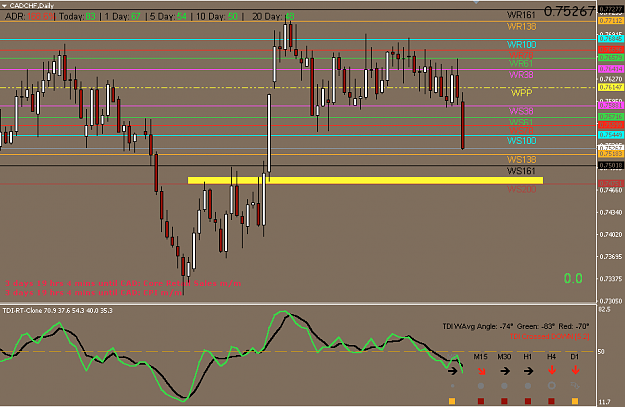The image size is (625, 407).
Task: Click the hollow gray circle in H4 column
Action: tap(552, 386)
